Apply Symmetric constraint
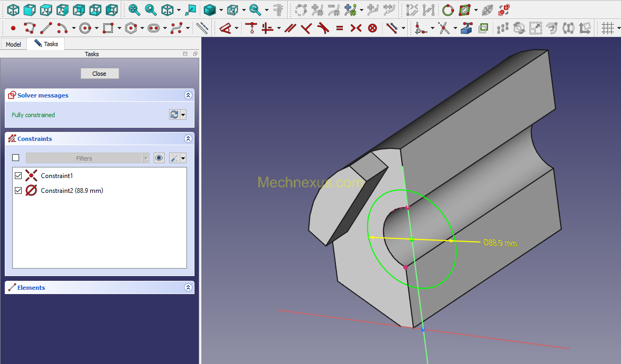 tap(356, 28)
